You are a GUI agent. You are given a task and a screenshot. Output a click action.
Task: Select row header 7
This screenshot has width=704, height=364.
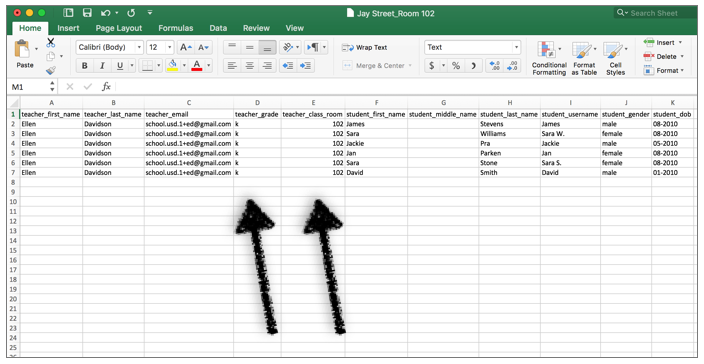click(13, 172)
